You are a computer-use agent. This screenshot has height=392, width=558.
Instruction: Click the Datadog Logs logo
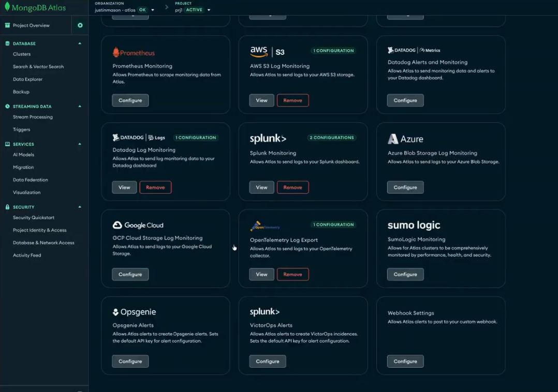[138, 137]
